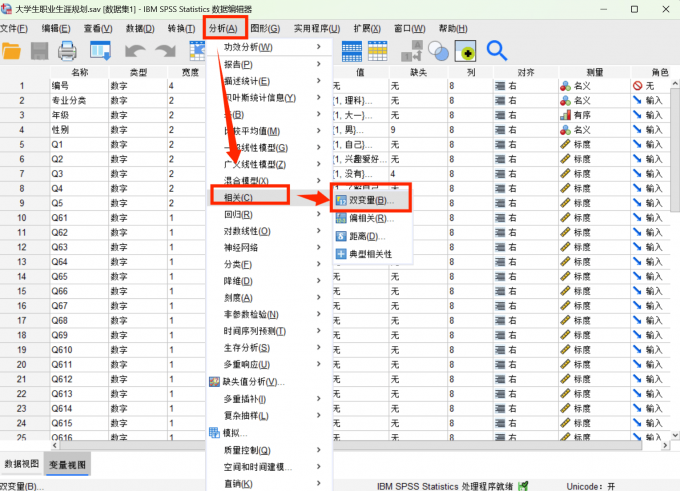Switch to the 数据视图 tab
The height and width of the screenshot is (491, 680).
pos(22,464)
